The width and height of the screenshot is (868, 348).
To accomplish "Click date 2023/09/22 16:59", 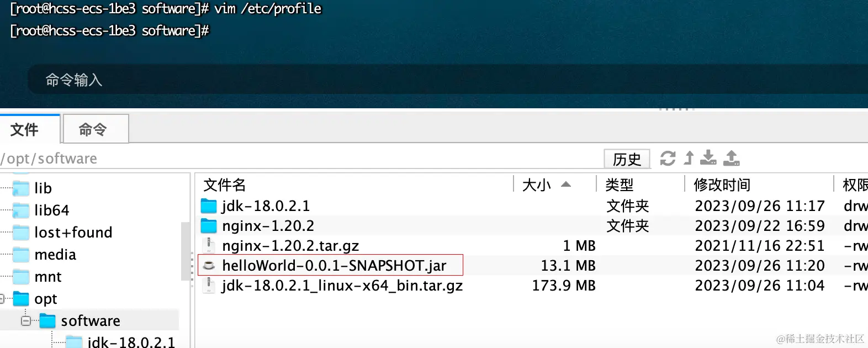I will (760, 226).
